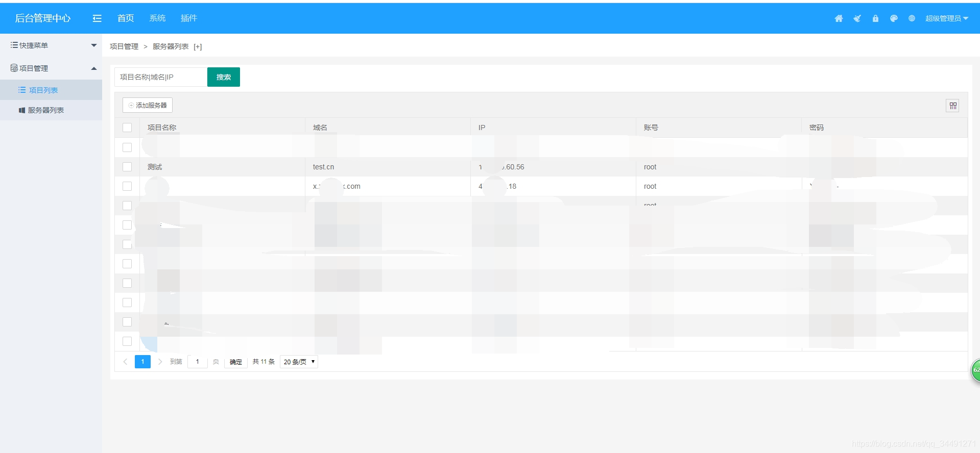Viewport: 980px width, 453px height.
Task: Go to the next page arrow
Action: click(160, 362)
